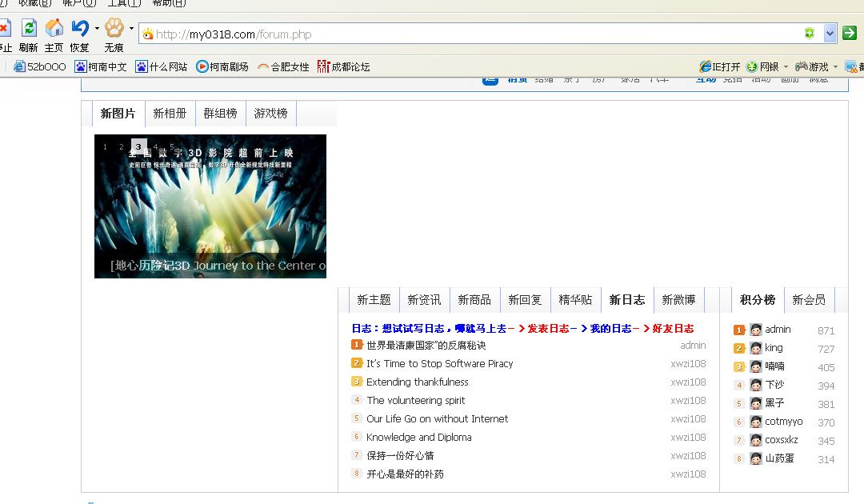Switch to the 新图片 tab

pyautogui.click(x=118, y=114)
